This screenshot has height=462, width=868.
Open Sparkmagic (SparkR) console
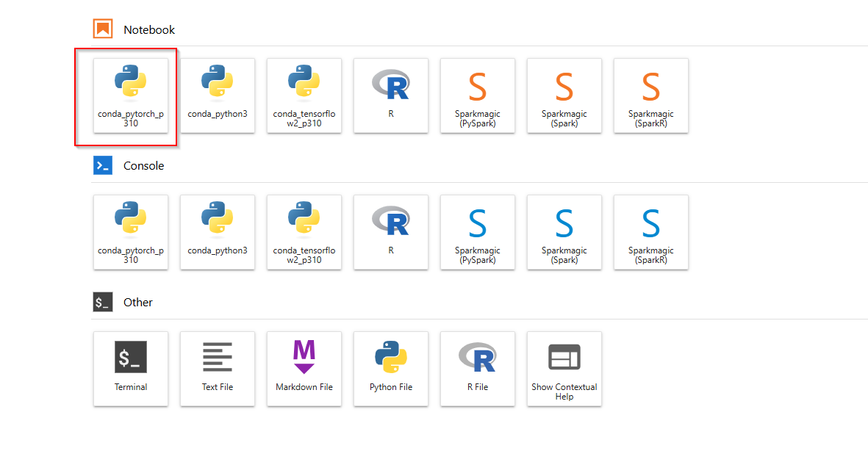(651, 232)
